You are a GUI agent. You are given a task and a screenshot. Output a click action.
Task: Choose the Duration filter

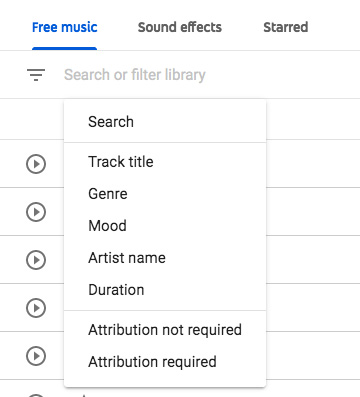[x=165, y=290]
